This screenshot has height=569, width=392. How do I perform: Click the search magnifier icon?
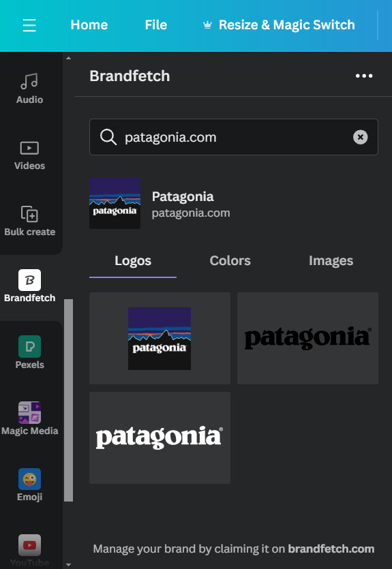pos(108,137)
